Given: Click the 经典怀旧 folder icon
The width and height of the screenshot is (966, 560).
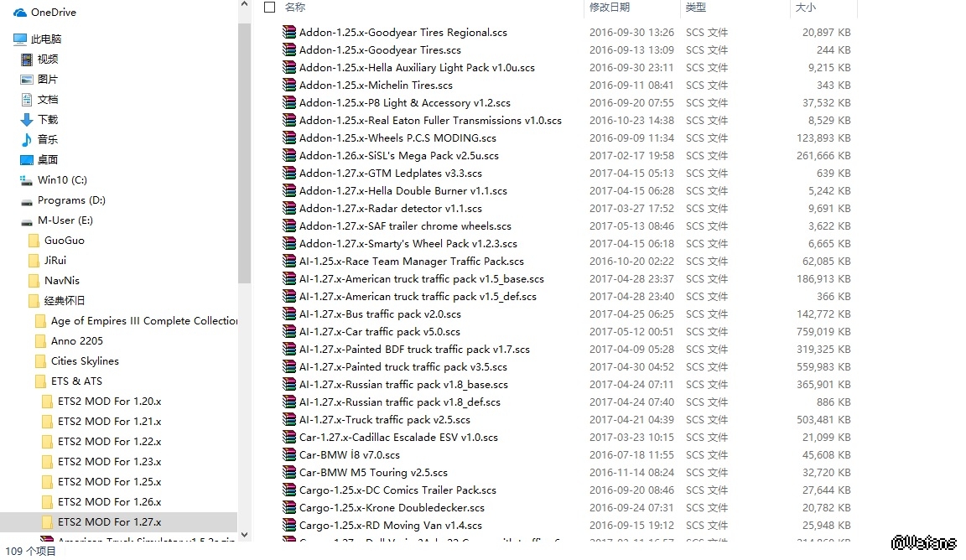Looking at the screenshot, I should tap(34, 301).
